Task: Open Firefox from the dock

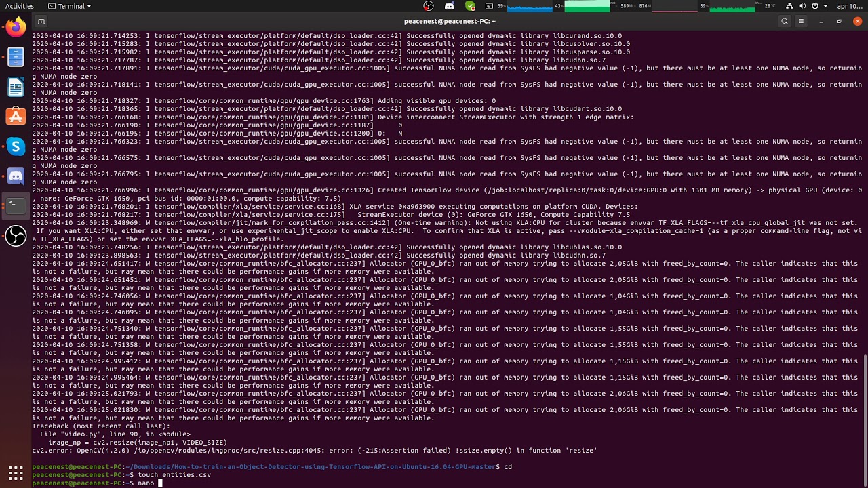Action: pyautogui.click(x=16, y=27)
